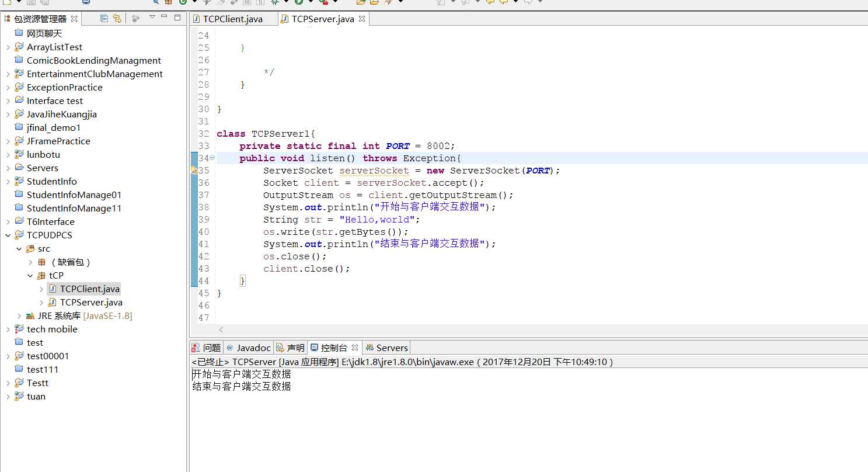Click the 'os.write(str.getBytes());' line

point(336,231)
